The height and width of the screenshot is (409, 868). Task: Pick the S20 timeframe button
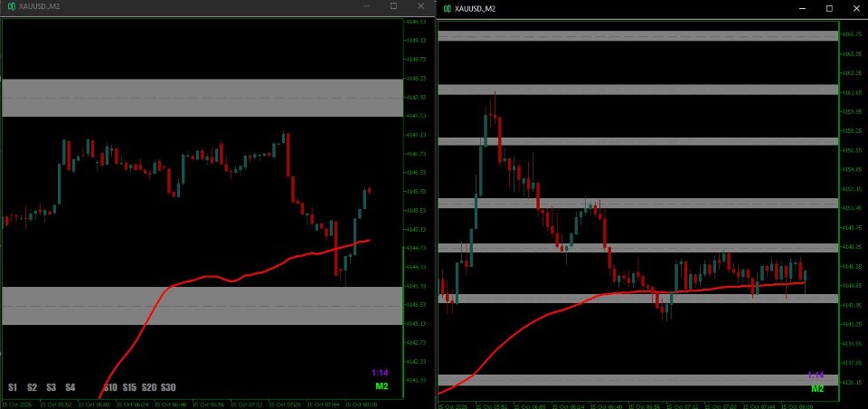coord(149,387)
